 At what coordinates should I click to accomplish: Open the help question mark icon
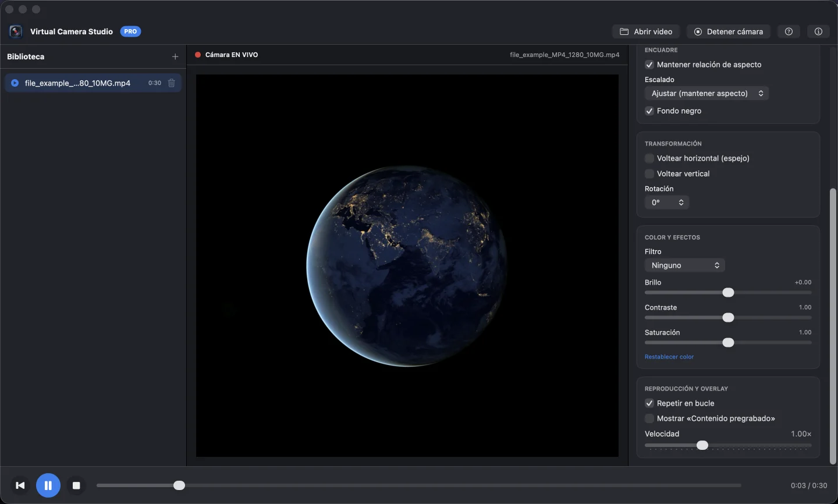click(789, 31)
